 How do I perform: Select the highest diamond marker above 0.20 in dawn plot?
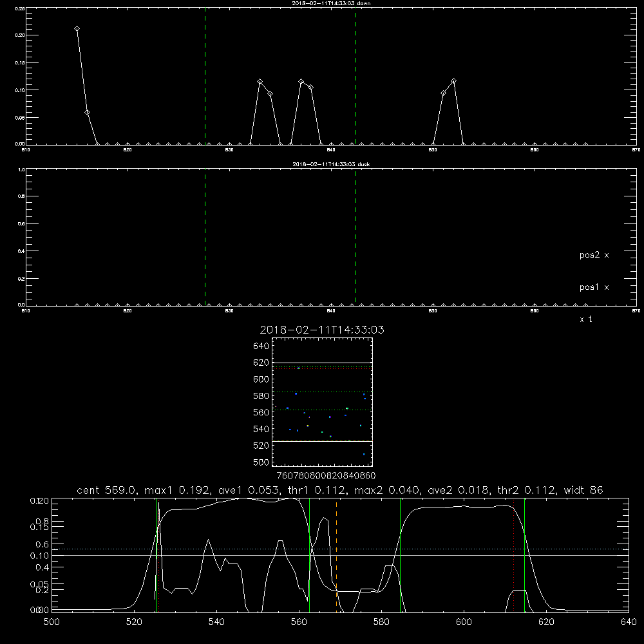click(77, 29)
